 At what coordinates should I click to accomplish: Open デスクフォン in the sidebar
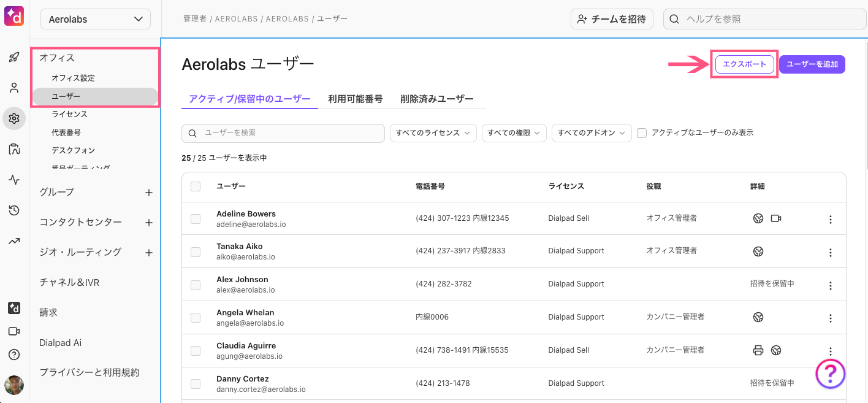pyautogui.click(x=73, y=150)
